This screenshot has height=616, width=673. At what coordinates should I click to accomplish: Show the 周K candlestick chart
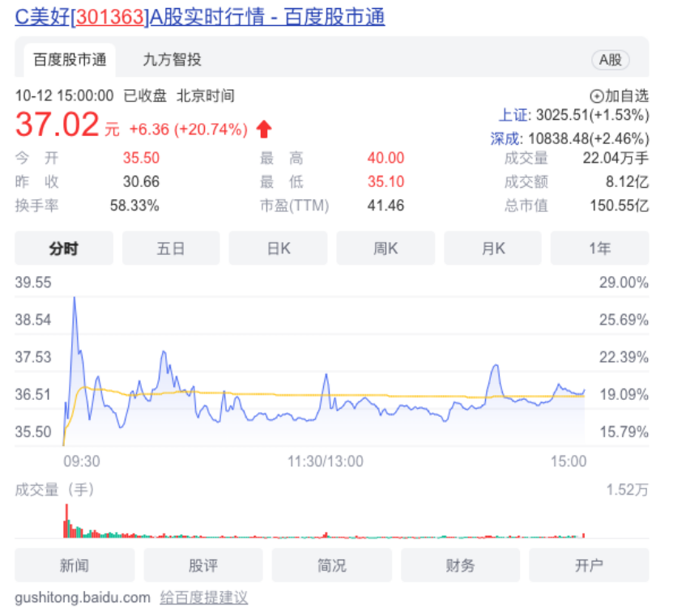pos(385,249)
